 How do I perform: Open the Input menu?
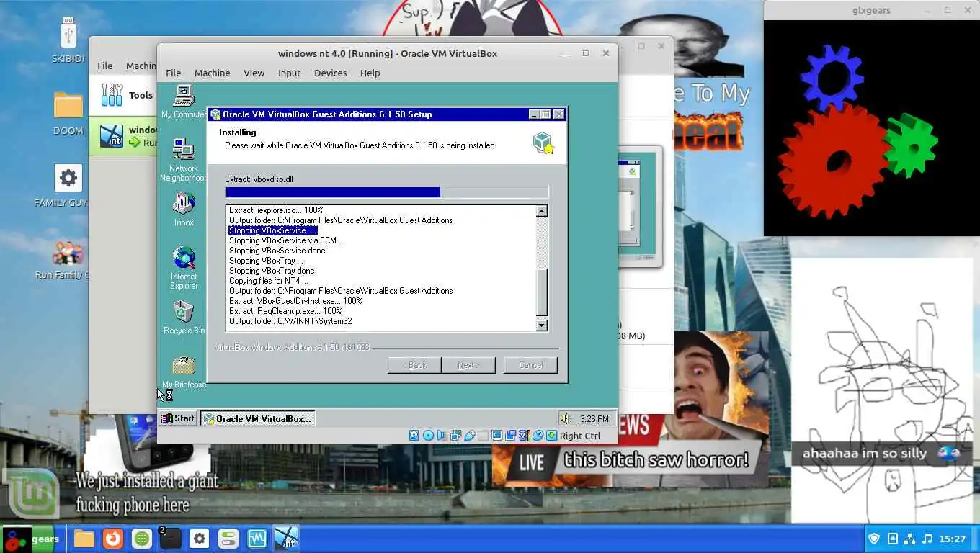pyautogui.click(x=289, y=73)
